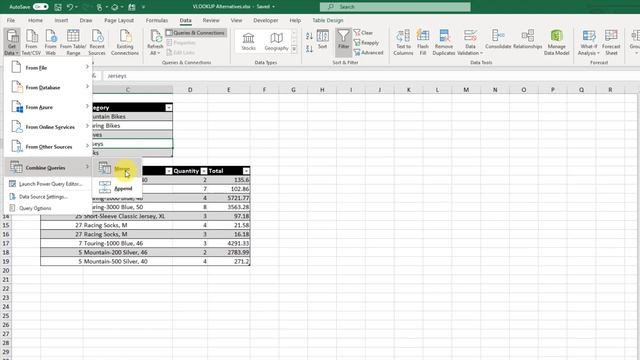Expand From File submenu
Viewport: 640px width, 360px height.
click(48, 67)
